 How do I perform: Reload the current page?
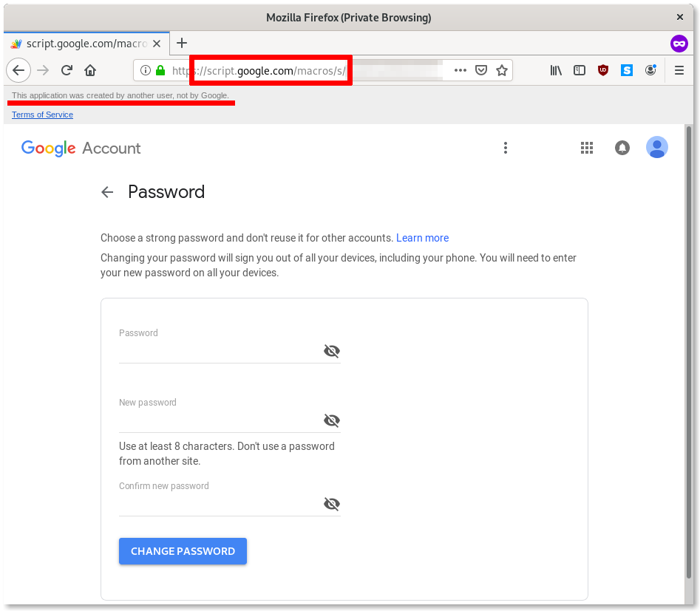coord(67,70)
